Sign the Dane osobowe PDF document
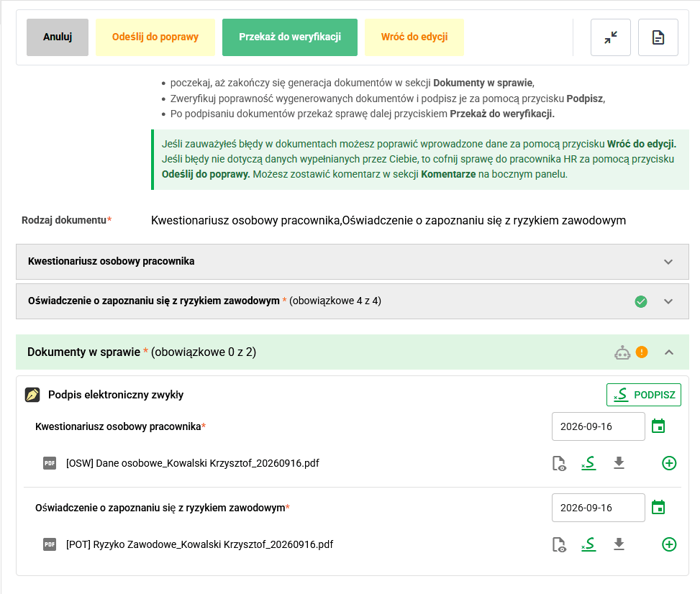 (588, 463)
